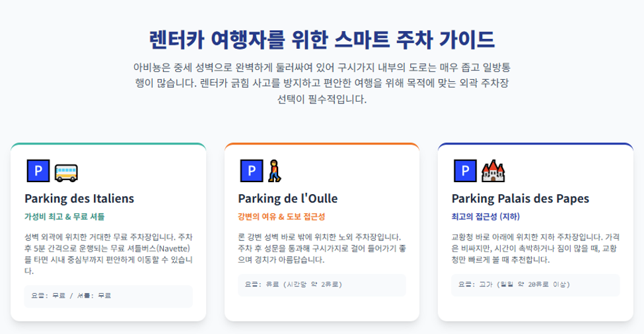Viewport: 644px width, 334px height.
Task: Click the blue P icon above Parking des Italiens
Action: click(x=38, y=171)
